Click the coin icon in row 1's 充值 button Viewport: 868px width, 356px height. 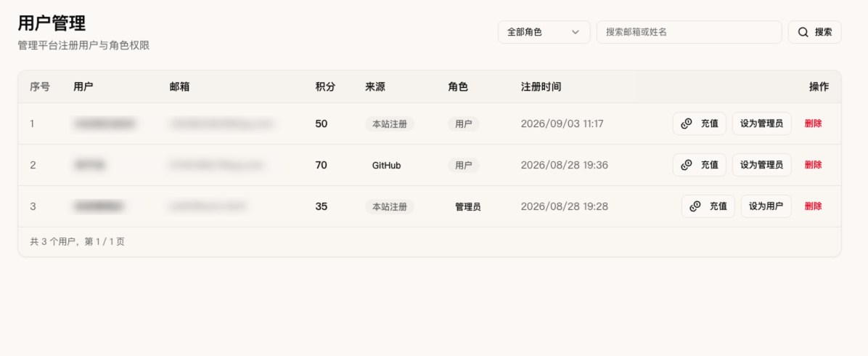coord(687,124)
